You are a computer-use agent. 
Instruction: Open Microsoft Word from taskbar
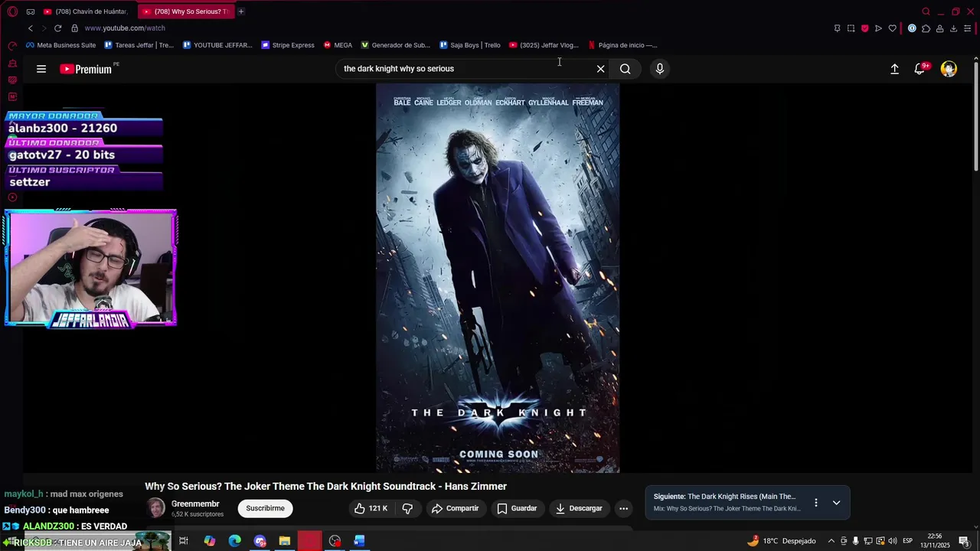click(360, 541)
